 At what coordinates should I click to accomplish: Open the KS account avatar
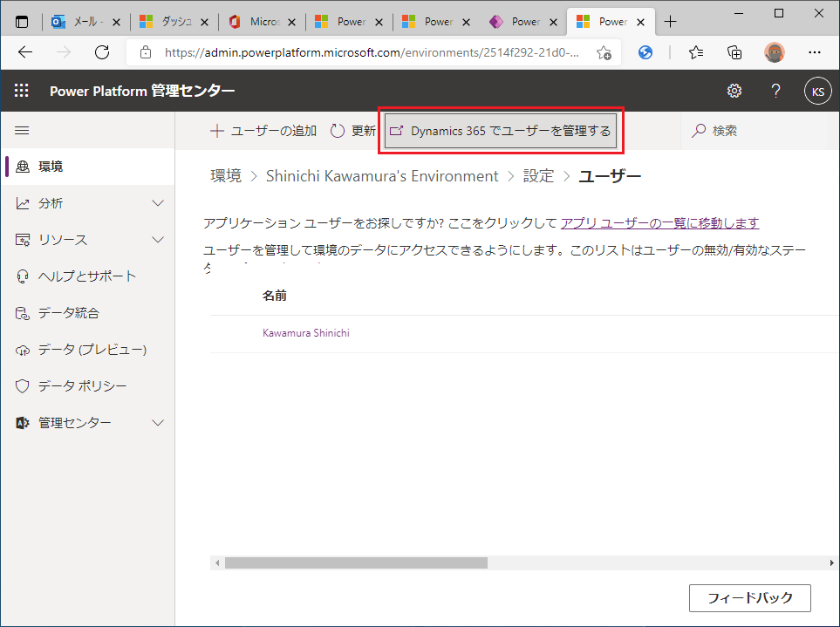coord(817,91)
